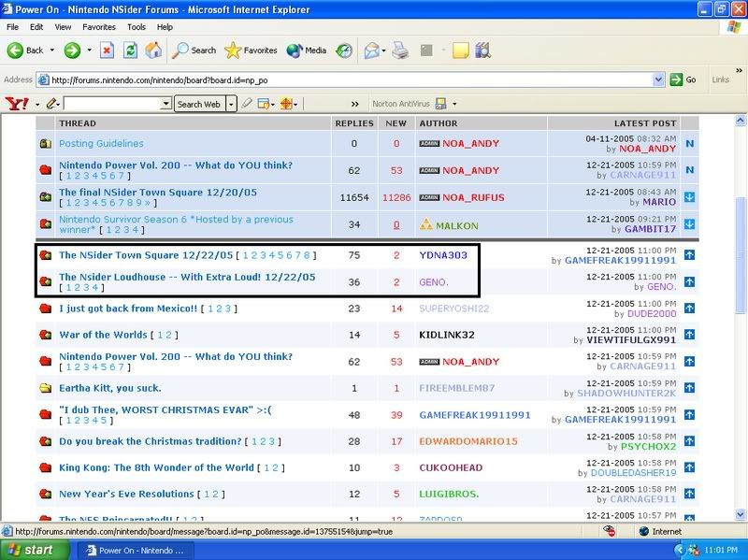
Task: Click reply count 11654 cell
Action: [x=354, y=197]
